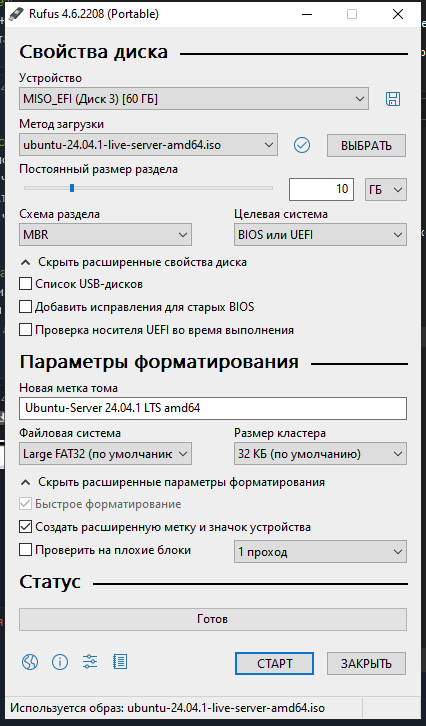
Task: Click the save disk image icon
Action: point(393,99)
